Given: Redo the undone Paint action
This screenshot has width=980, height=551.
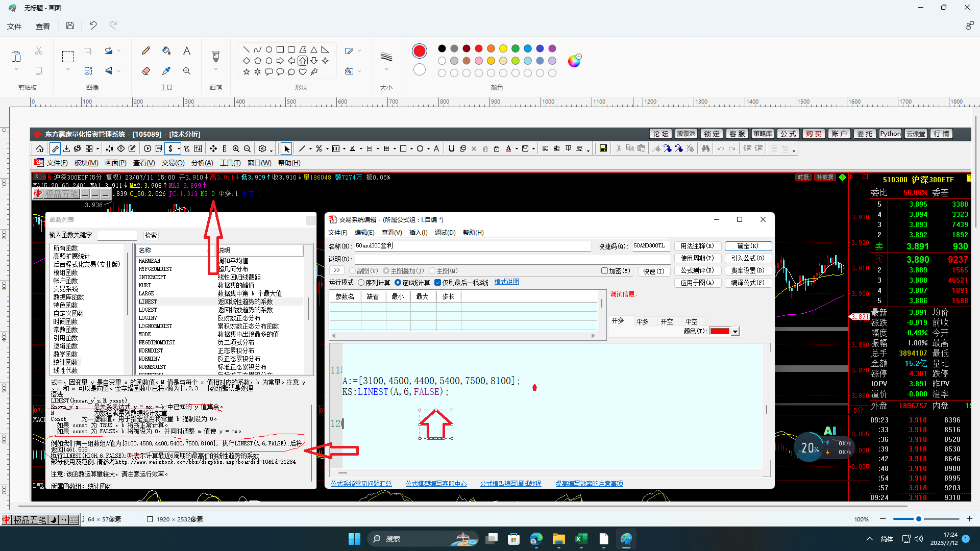Looking at the screenshot, I should point(113,26).
